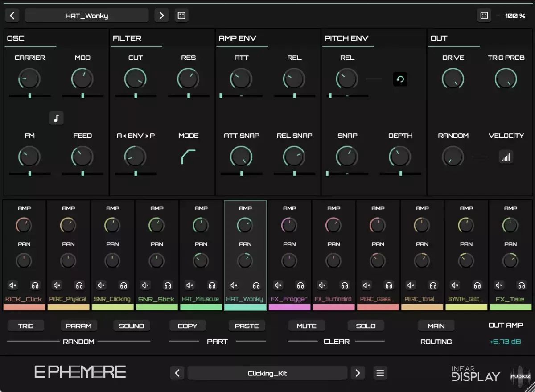The height and width of the screenshot is (392, 535).
Task: Mute HAT_Minuscule channel speaker icon
Action: click(189, 285)
